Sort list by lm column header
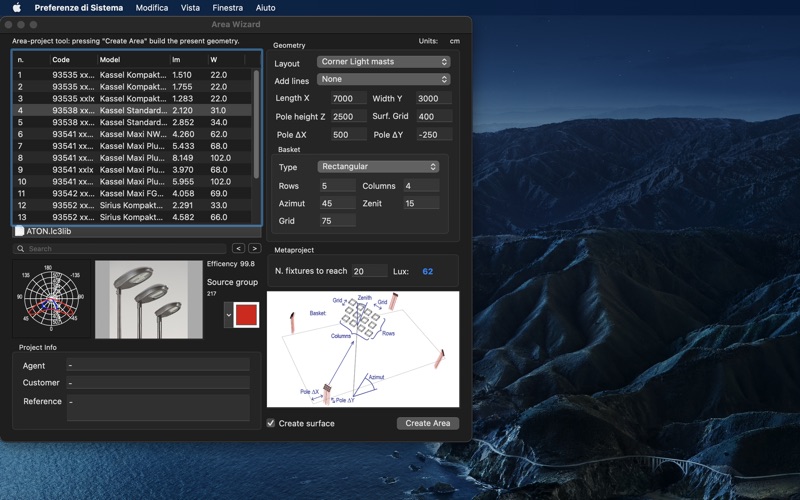The image size is (800, 500). coord(189,60)
